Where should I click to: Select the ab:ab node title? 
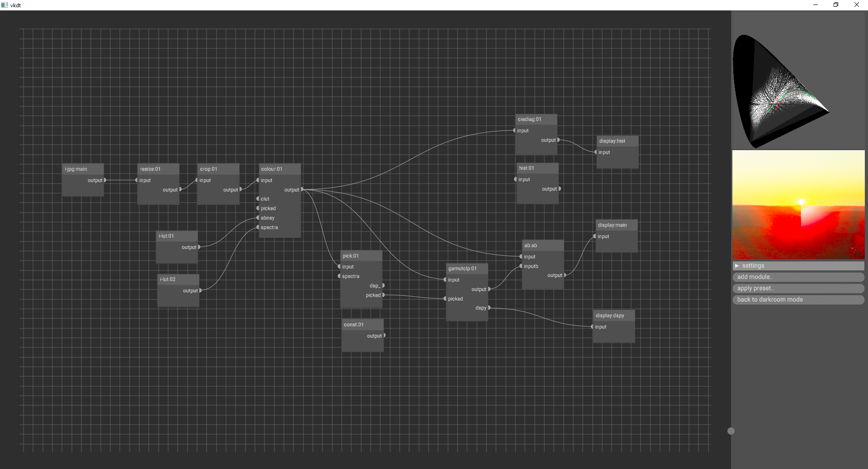543,246
